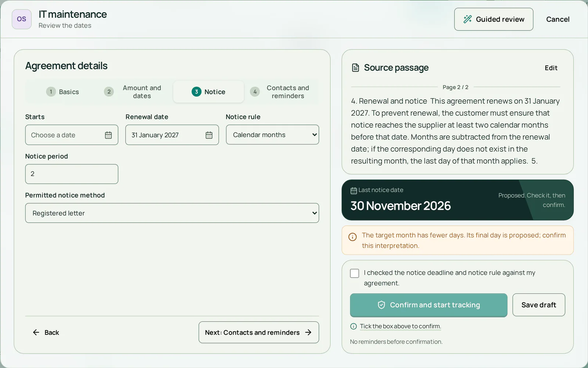Click the proposed date 30 November 2026
Screen dimensions: 588x368
point(400,206)
